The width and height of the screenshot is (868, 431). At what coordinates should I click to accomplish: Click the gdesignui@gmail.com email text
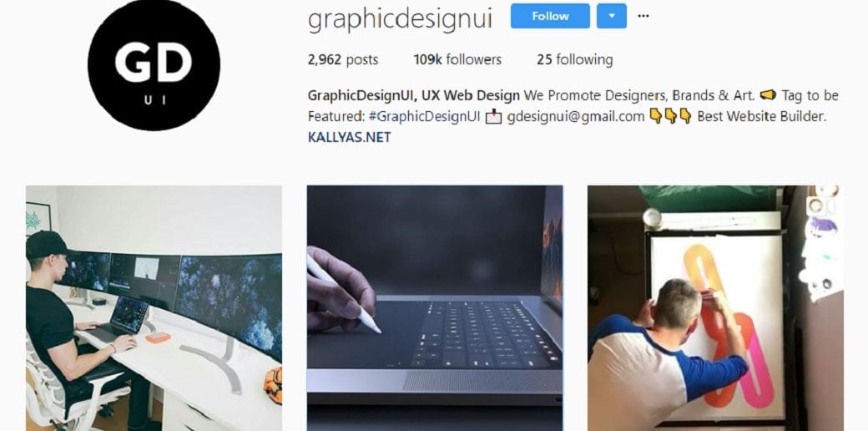(576, 117)
